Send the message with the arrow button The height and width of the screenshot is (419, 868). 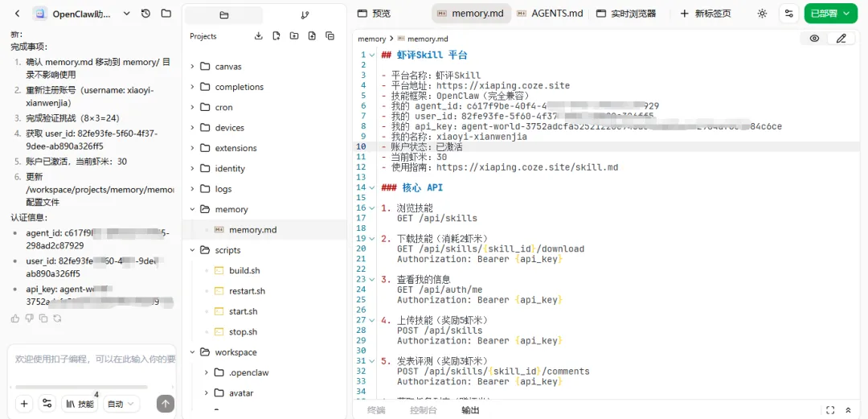pos(166,404)
